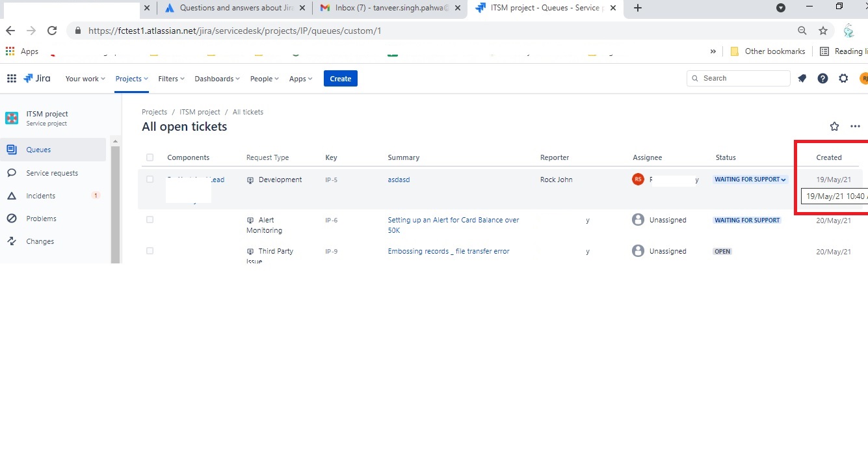Screen dimensions: 868x454
Task: Focus the Jira Search field
Action: point(739,78)
